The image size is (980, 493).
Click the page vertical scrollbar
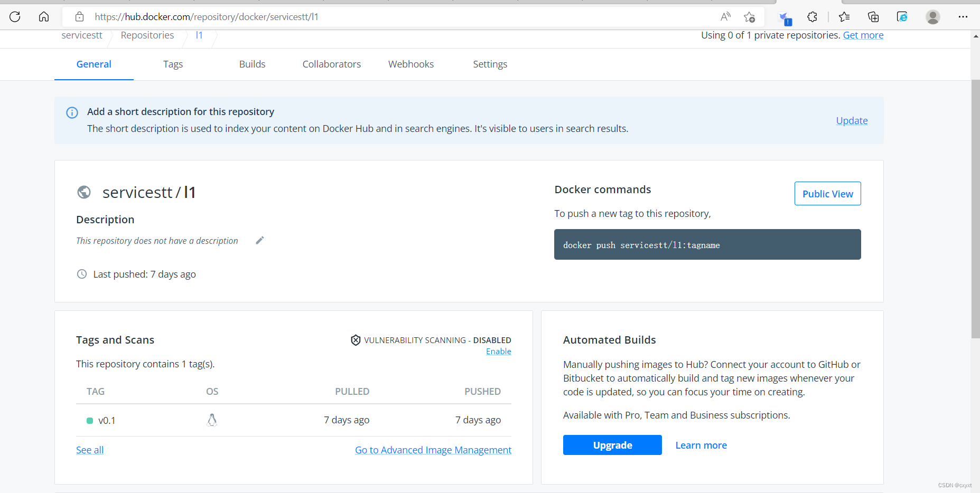[x=975, y=209]
